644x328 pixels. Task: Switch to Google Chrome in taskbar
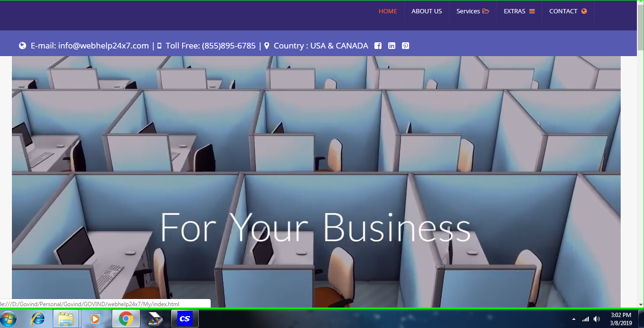[x=126, y=318]
